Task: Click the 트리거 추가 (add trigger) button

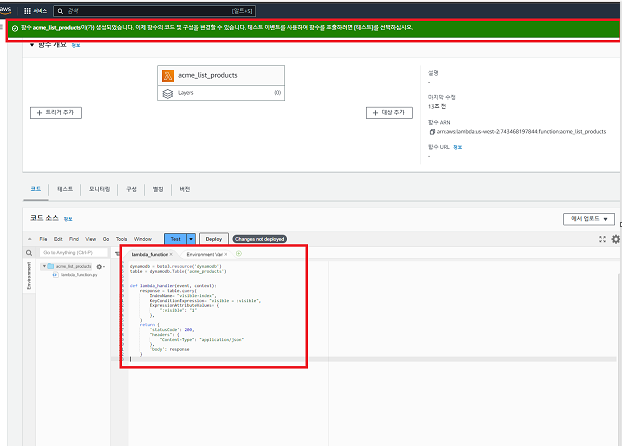Action: pyautogui.click(x=56, y=113)
